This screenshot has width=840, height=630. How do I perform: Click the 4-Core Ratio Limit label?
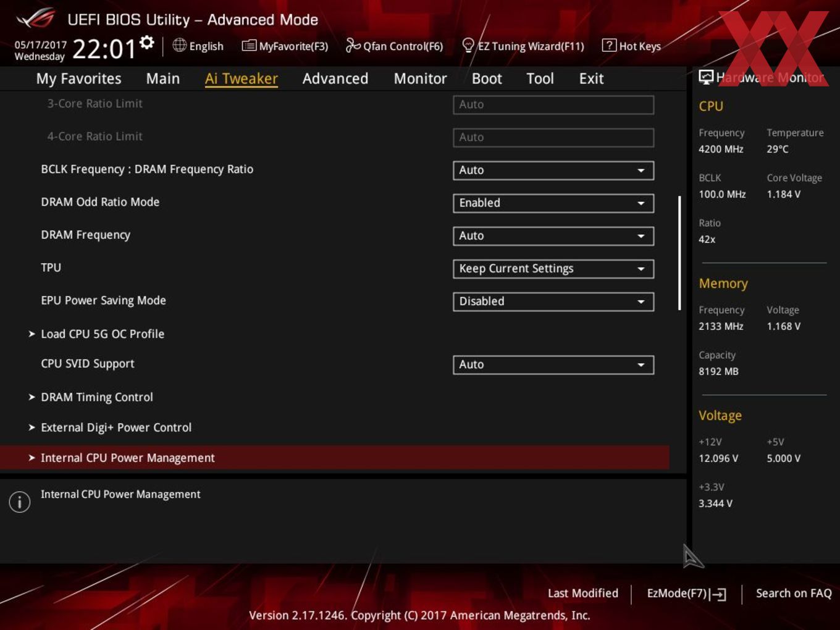(95, 136)
